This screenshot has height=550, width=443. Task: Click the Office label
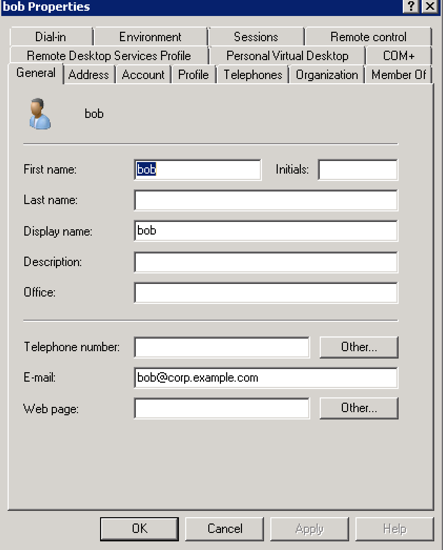(x=39, y=292)
